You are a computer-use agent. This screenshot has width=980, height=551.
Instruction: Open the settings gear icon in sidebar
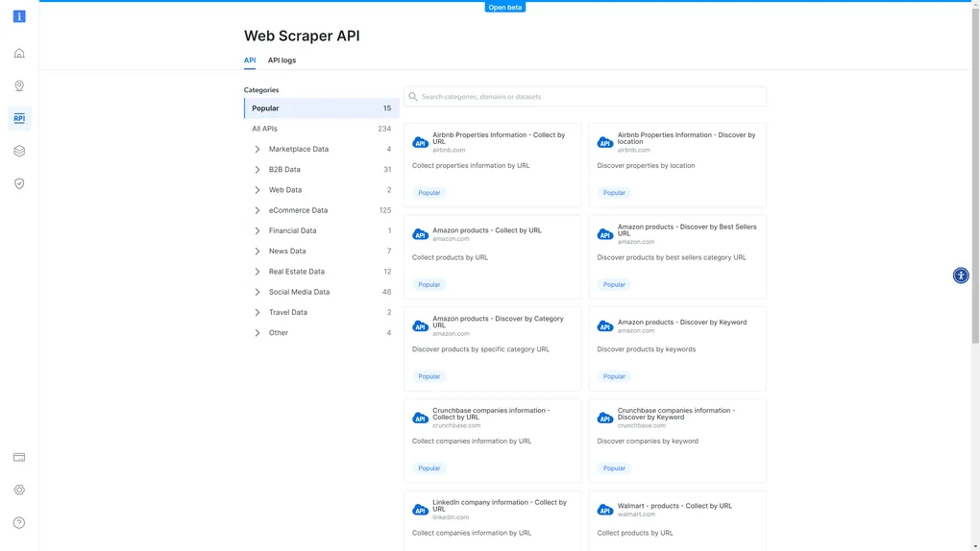[19, 490]
